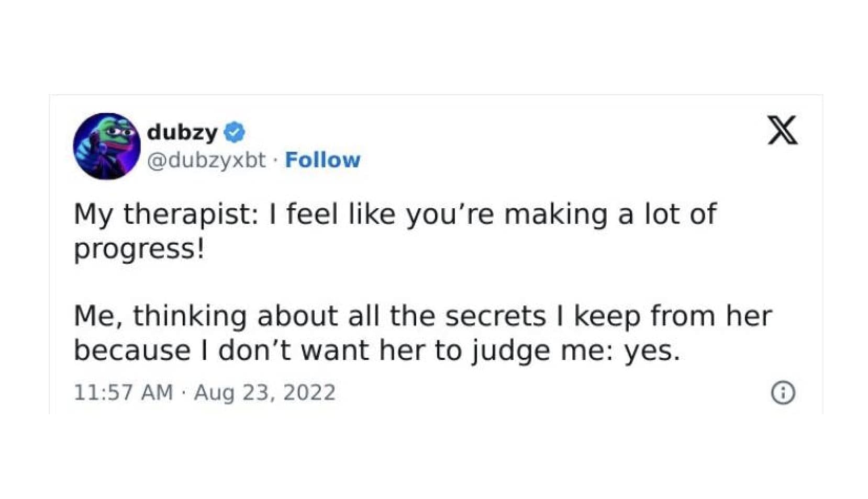Click the X logo icon
The width and height of the screenshot is (868, 499).
point(782,130)
